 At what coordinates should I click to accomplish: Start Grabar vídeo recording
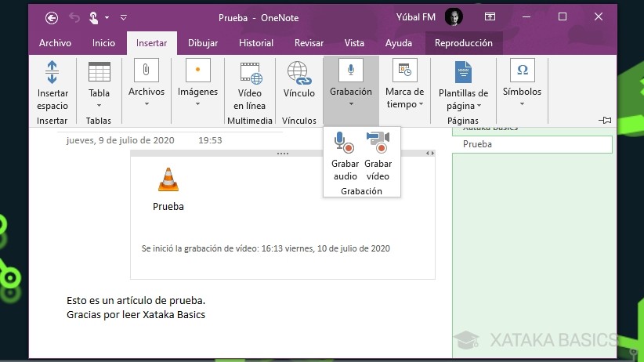(378, 156)
